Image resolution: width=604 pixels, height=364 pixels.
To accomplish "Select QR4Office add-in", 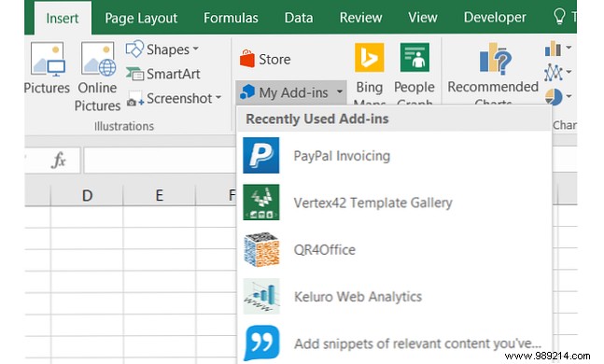I will tap(395, 249).
